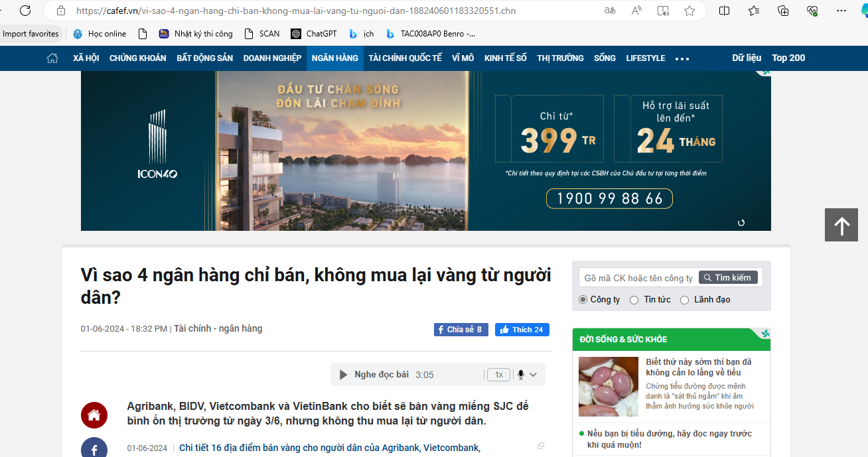Open browser Collections icon
Viewport: 868px width, 457px height.
[x=783, y=11]
